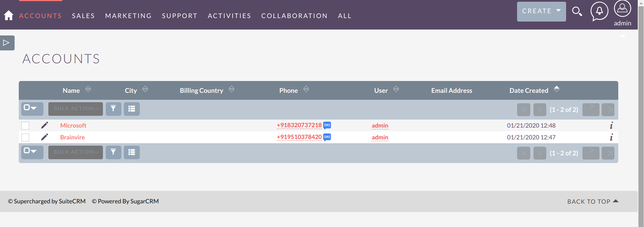Open the top Bulk Action dropdown
Screen dimensions: 644x227
(x=75, y=109)
